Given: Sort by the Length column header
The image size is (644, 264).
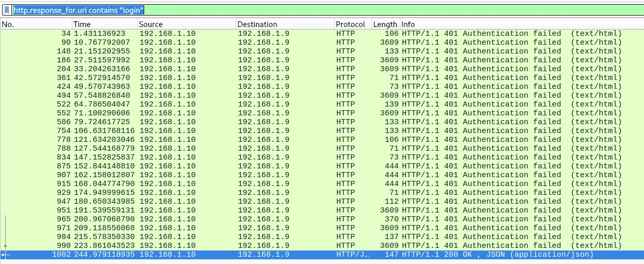Looking at the screenshot, I should 385,24.
